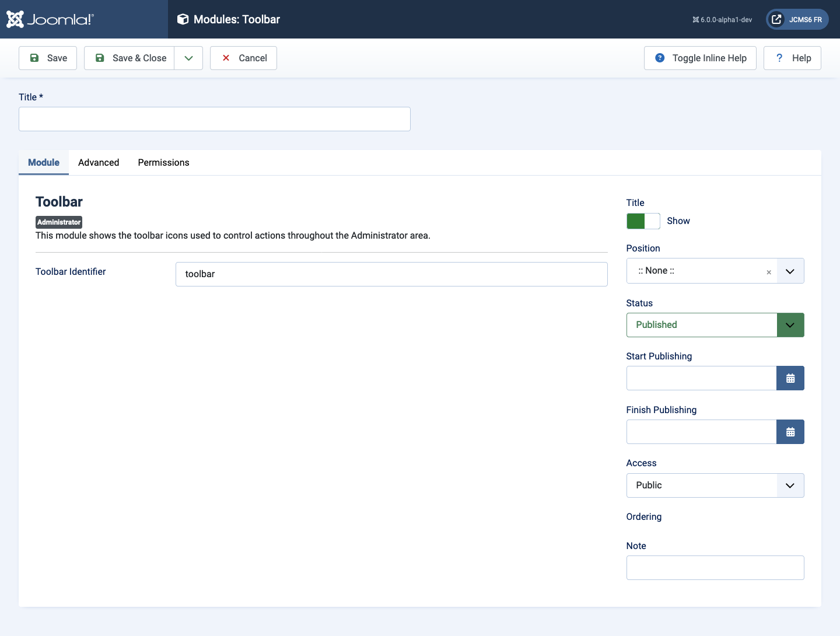Screen dimensions: 840x636
Task: Click the module Title input field
Action: [215, 119]
